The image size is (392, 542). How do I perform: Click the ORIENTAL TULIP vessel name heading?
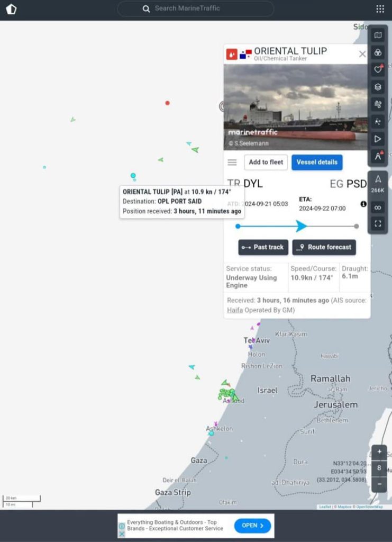[x=290, y=51]
